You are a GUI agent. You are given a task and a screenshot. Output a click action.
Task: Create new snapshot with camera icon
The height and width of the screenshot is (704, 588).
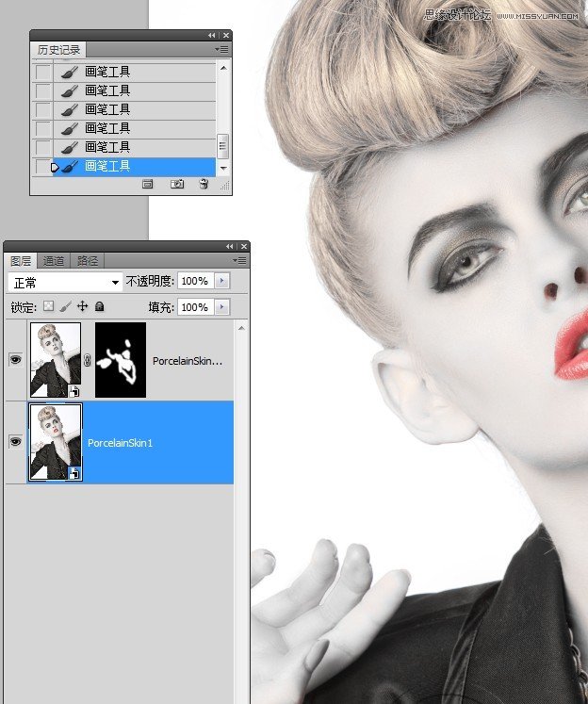(x=176, y=185)
